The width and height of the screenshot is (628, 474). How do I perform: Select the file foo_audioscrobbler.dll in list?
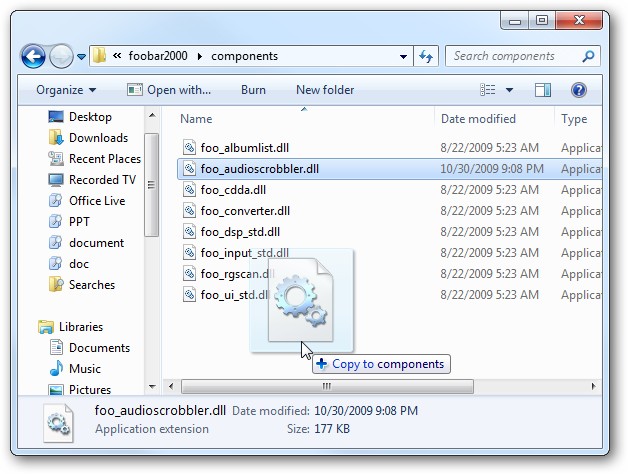coord(260,169)
